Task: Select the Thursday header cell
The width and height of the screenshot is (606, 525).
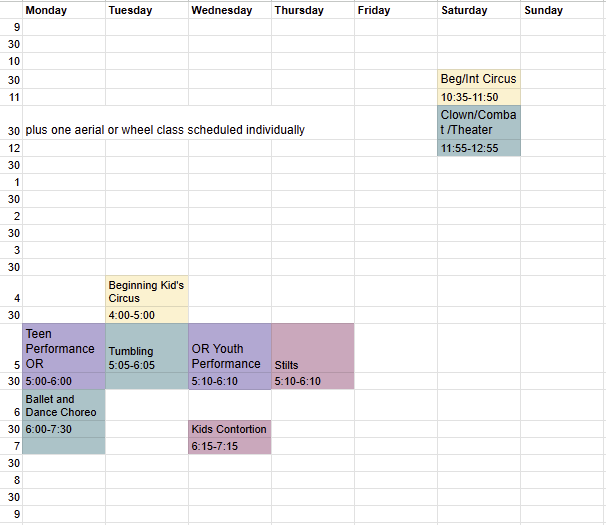Action: tap(313, 10)
